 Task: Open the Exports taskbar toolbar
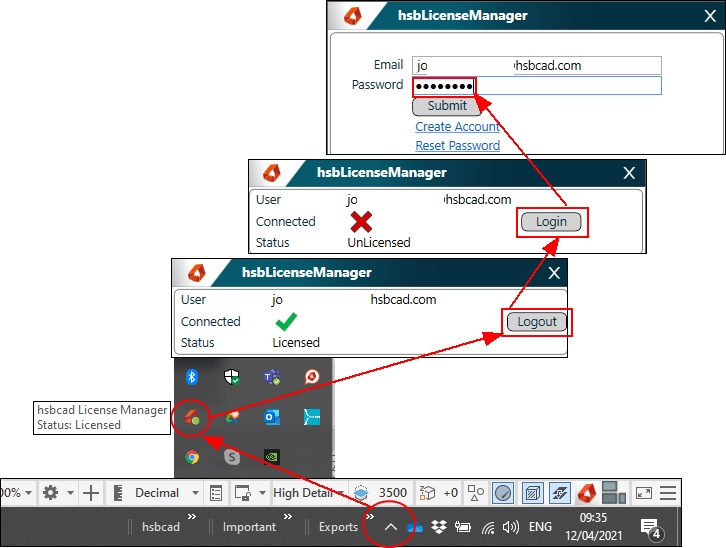click(338, 527)
